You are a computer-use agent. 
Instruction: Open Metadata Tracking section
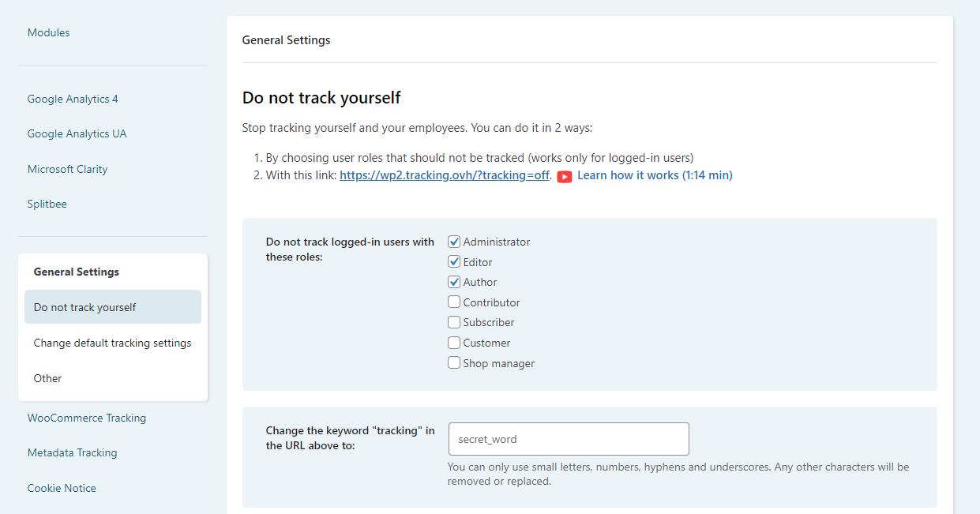pos(72,452)
